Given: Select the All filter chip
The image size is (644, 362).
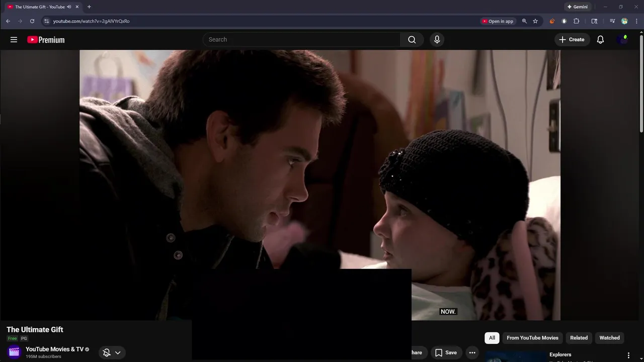Looking at the screenshot, I should tap(492, 338).
